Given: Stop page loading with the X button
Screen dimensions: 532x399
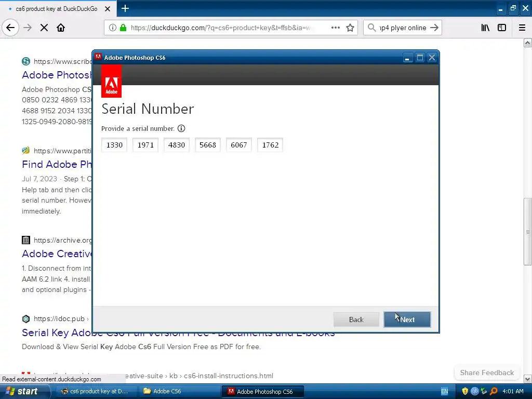Looking at the screenshot, I should (44, 28).
